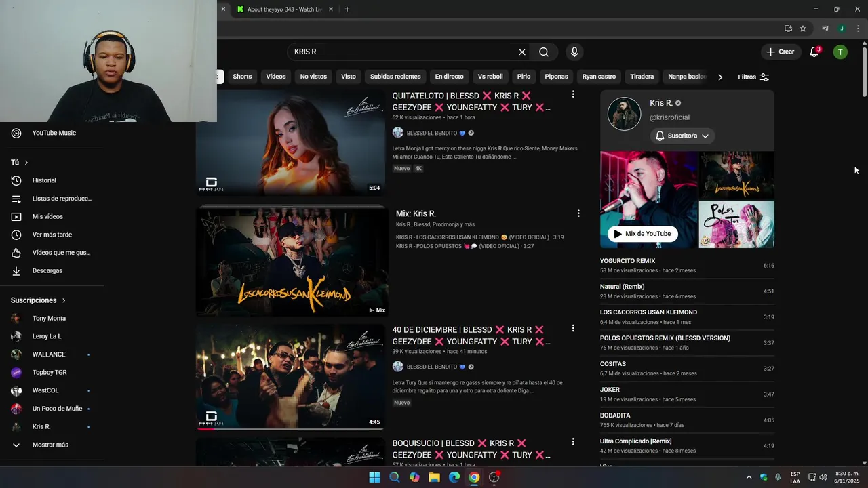Open Chrome profile J avatar
This screenshot has height=488, width=868.
tap(842, 28)
